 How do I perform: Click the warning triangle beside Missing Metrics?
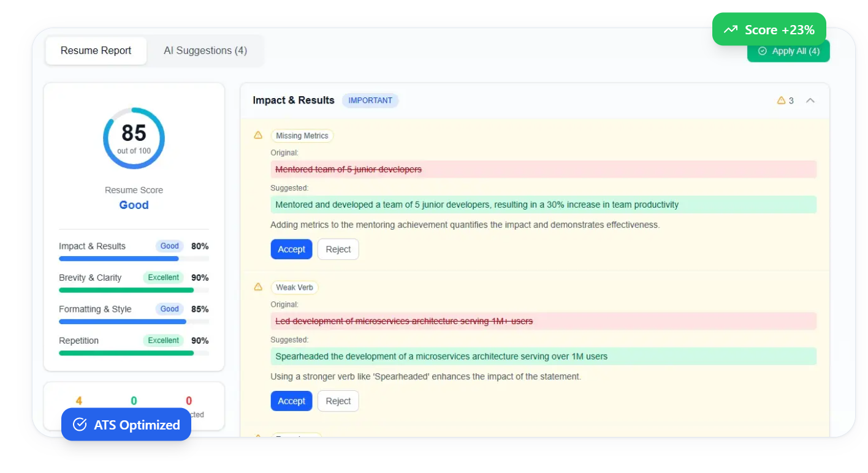(258, 135)
